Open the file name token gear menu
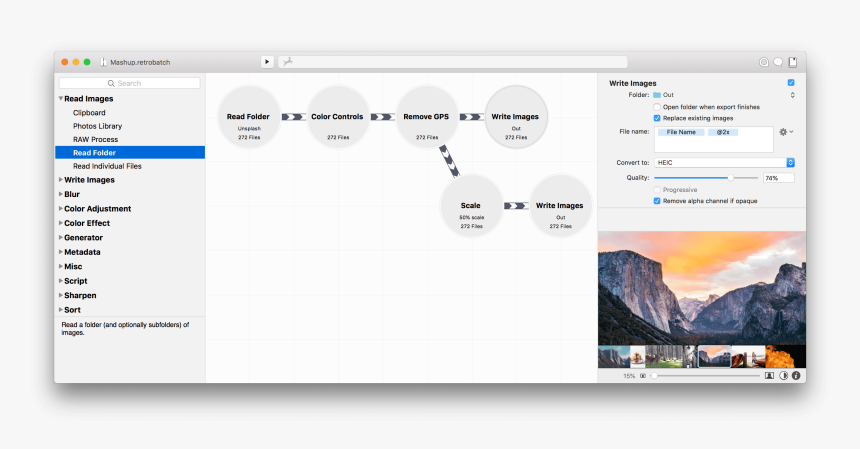The width and height of the screenshot is (860, 449). pos(786,132)
